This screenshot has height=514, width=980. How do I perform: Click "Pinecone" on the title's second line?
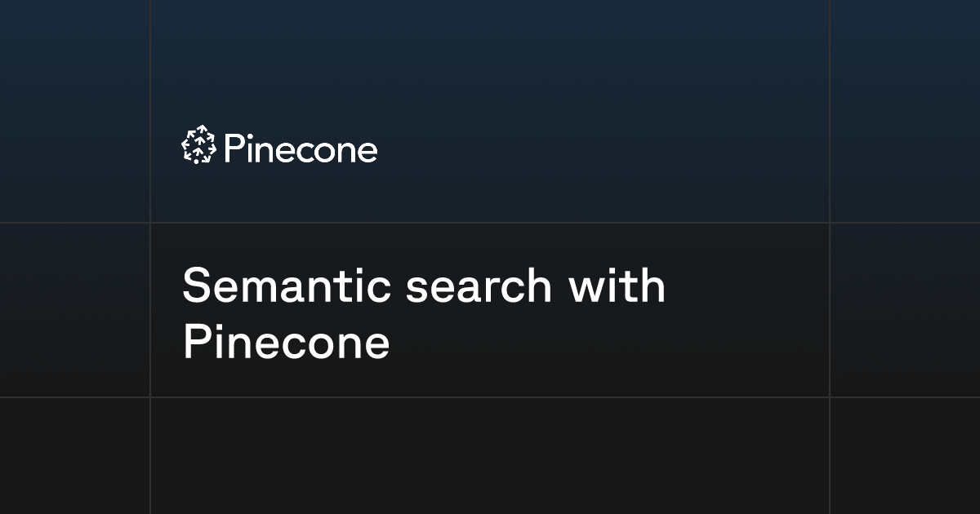pos(286,343)
